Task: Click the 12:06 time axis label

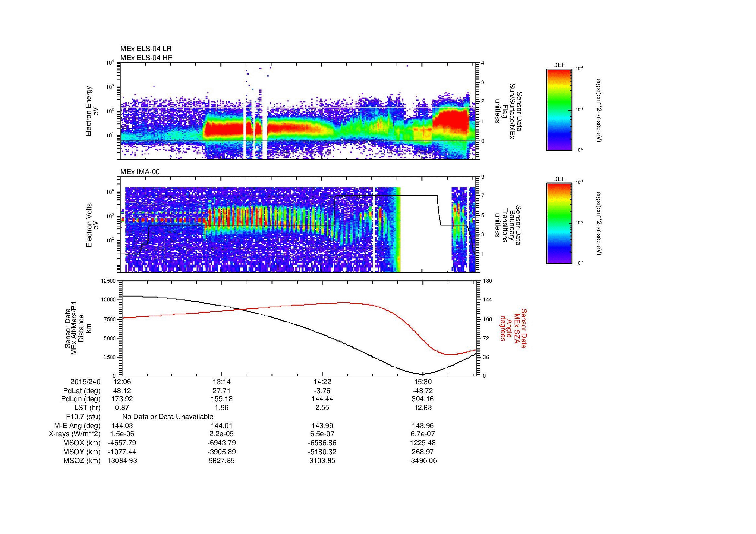Action: click(122, 382)
